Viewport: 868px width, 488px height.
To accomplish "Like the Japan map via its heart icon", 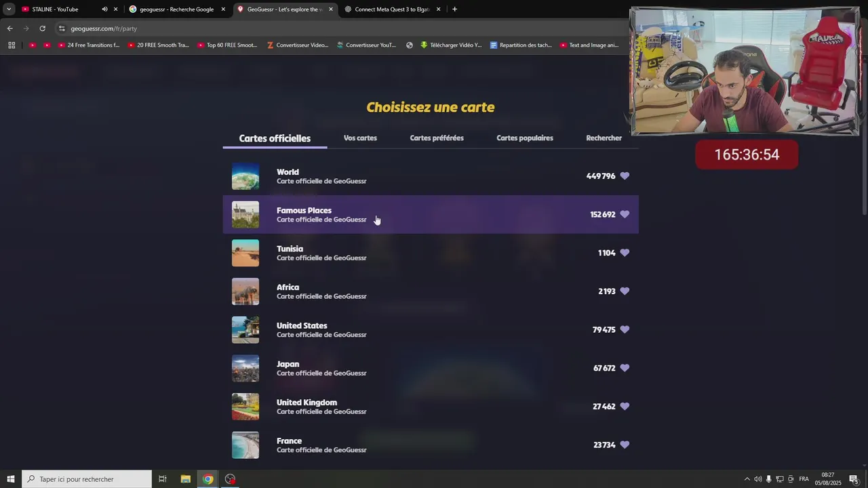I will click(x=625, y=368).
